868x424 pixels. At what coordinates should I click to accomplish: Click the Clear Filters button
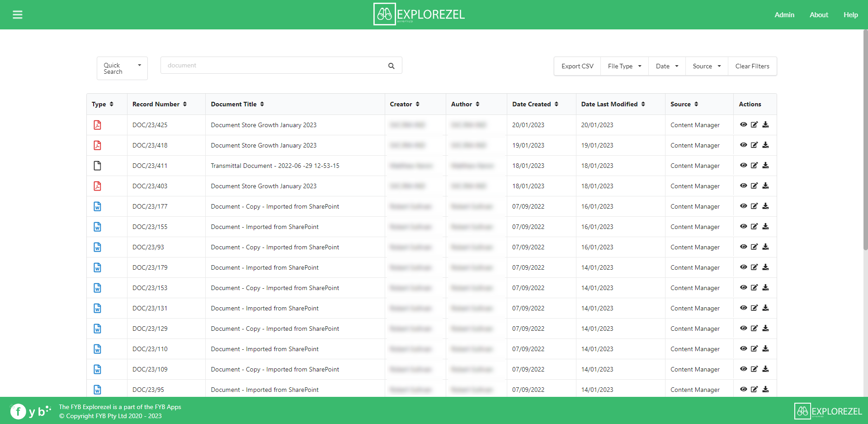tap(752, 66)
